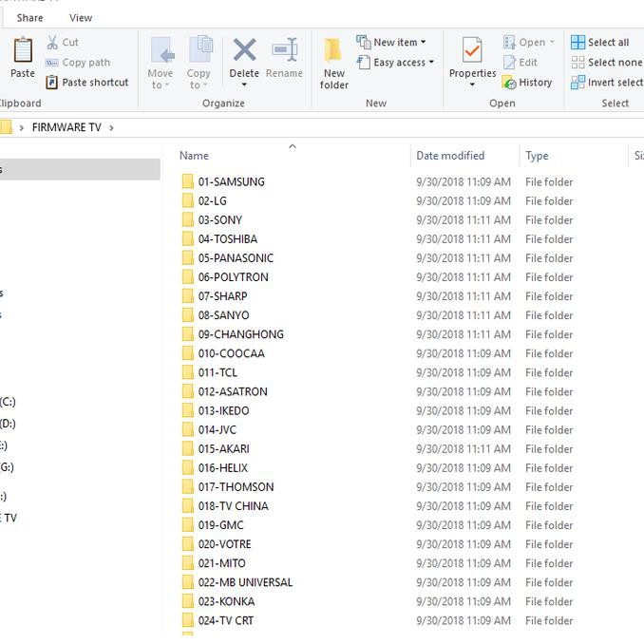Screen dimensions: 644x644
Task: Click the Select none label
Action: (x=615, y=63)
